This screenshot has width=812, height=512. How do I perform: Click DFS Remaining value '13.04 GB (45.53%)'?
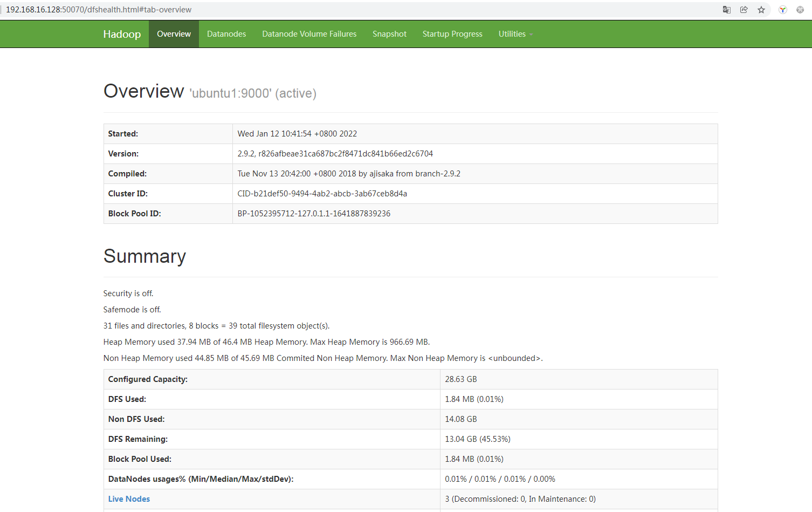coord(478,439)
